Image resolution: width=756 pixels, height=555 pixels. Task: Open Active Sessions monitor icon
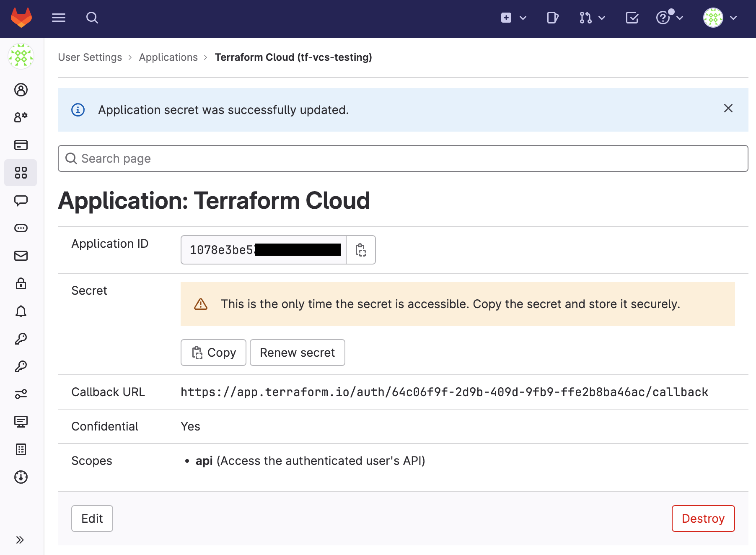[x=21, y=422]
